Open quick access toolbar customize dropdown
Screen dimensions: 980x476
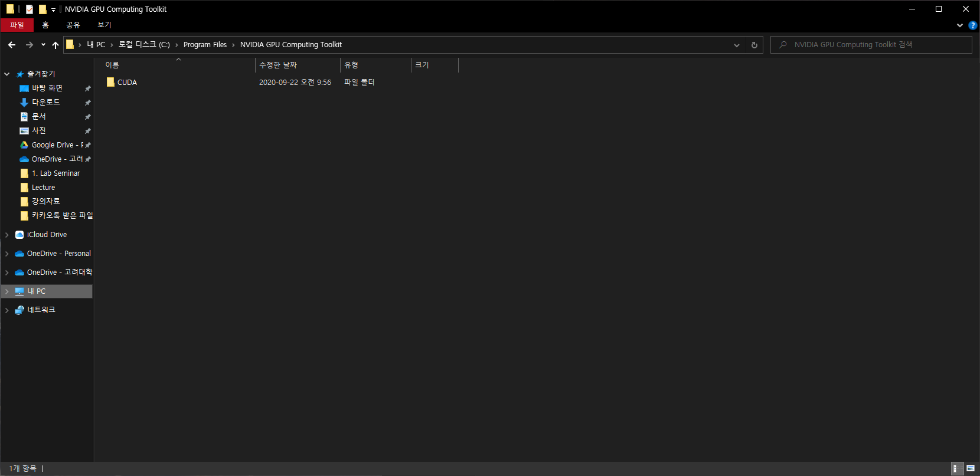[53, 9]
